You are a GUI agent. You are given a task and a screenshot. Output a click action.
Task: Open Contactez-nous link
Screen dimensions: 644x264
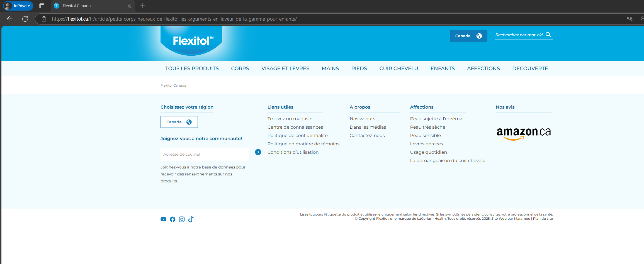coord(367,135)
